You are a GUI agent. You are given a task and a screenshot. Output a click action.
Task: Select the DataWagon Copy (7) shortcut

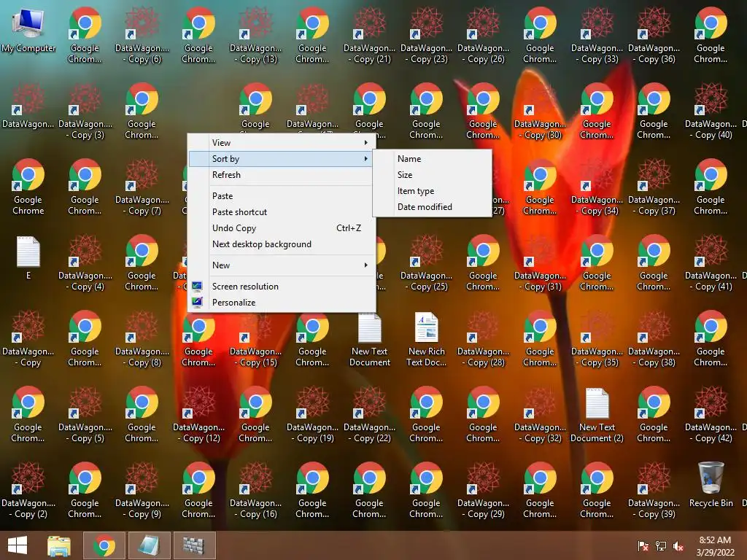pyautogui.click(x=142, y=187)
